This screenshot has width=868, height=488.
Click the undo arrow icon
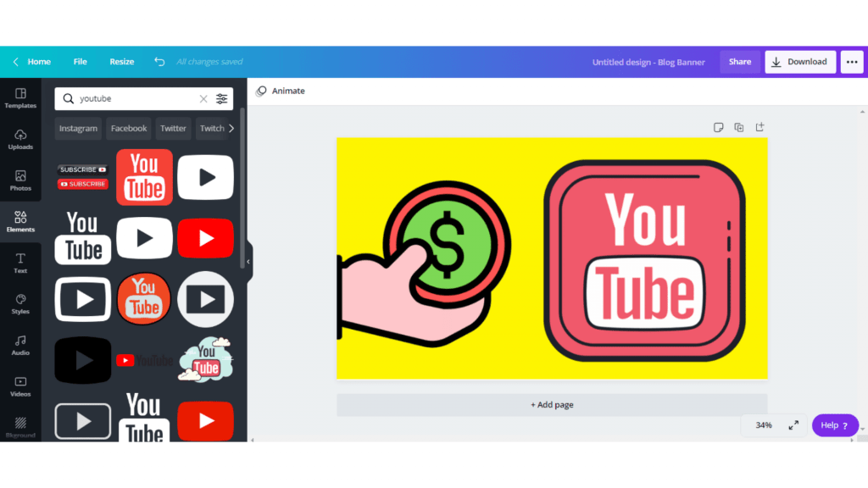159,61
